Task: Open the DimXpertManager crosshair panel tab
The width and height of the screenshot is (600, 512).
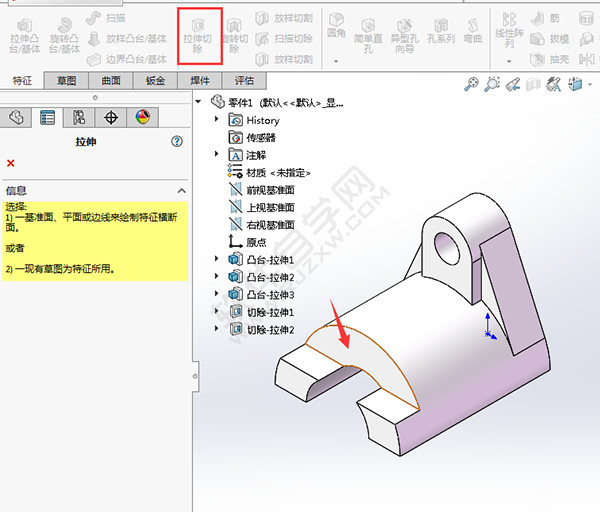Action: tap(111, 117)
